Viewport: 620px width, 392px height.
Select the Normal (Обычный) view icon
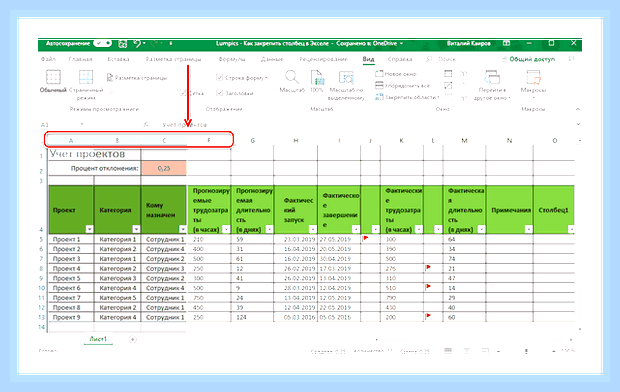point(53,77)
